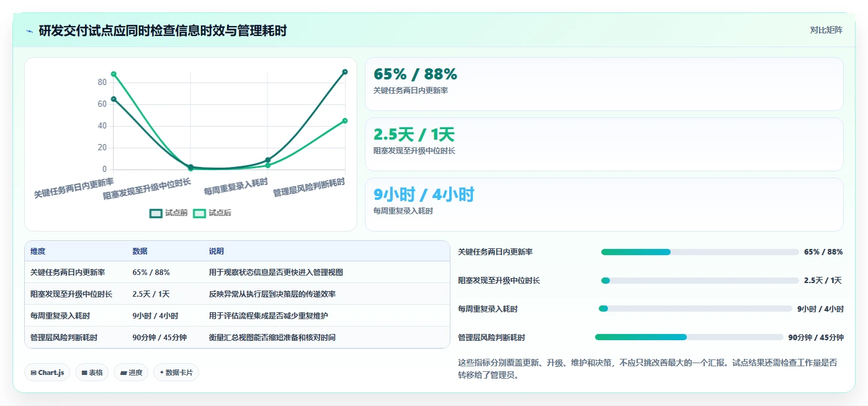
Task: Select table cell 每周重复录入耗时
Action: 60,316
